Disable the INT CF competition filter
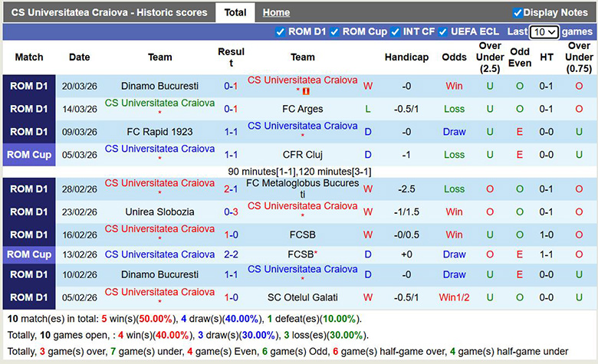Screen dimensions: 598x364 click(x=396, y=32)
